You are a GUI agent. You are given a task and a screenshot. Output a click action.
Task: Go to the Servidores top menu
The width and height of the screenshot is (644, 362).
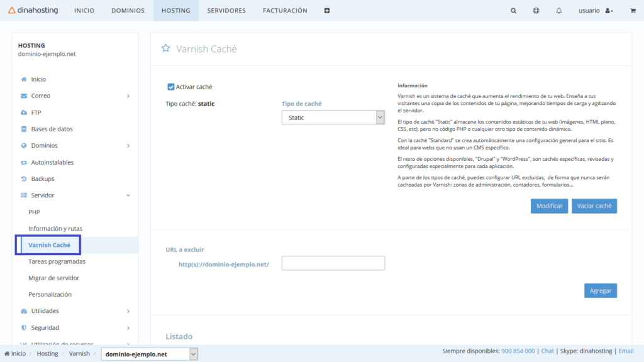click(226, 11)
